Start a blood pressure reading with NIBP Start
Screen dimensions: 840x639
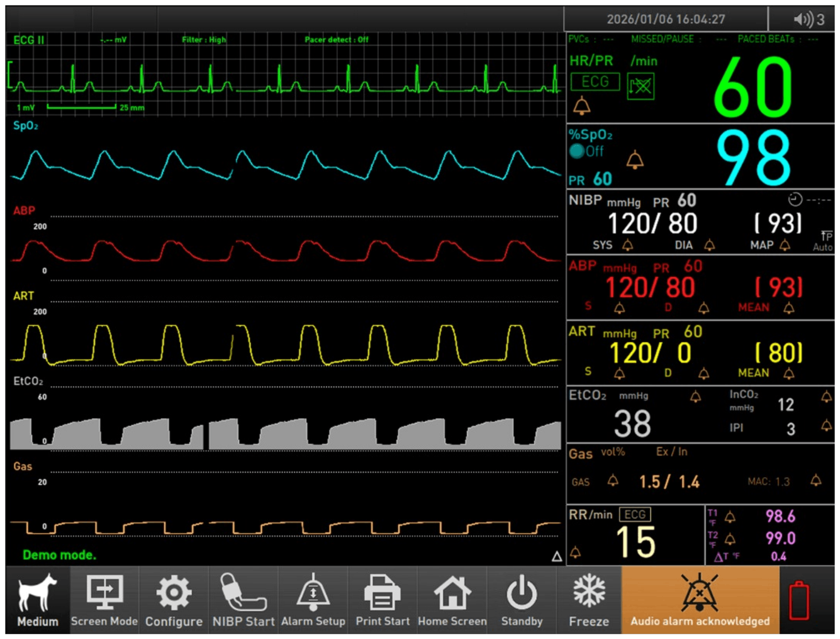[x=243, y=600]
